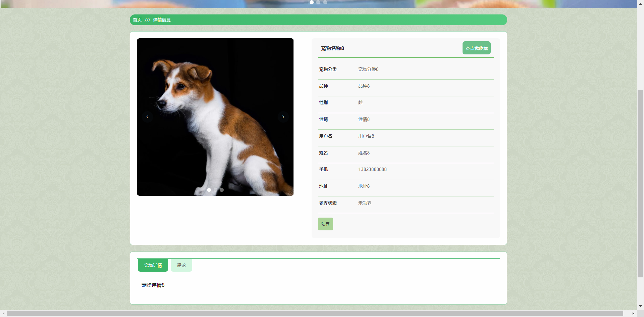Click the scroll down arrow of the page
Image resolution: width=644 pixels, height=317 pixels.
click(x=640, y=306)
